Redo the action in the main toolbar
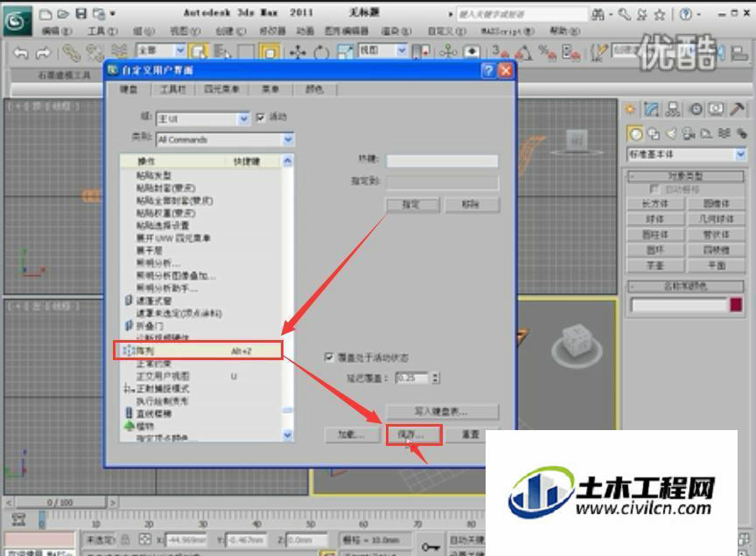This screenshot has height=556, width=756. (x=44, y=52)
